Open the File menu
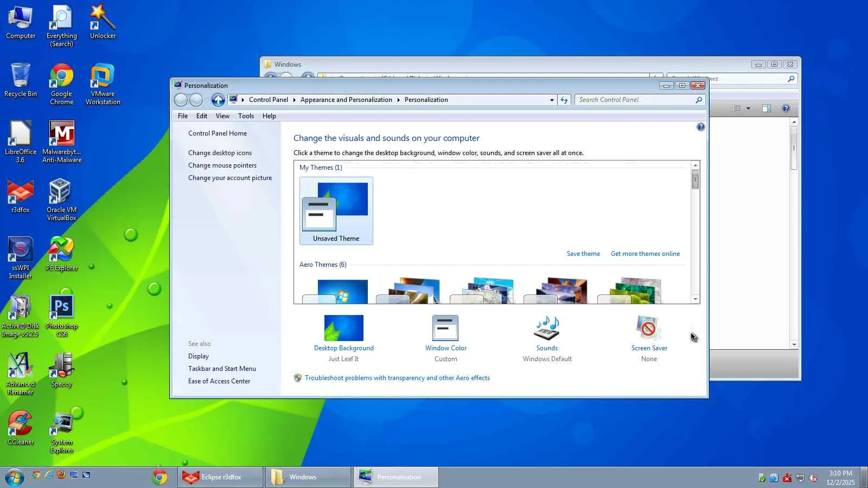Screen dimensions: 868x488 183,116
